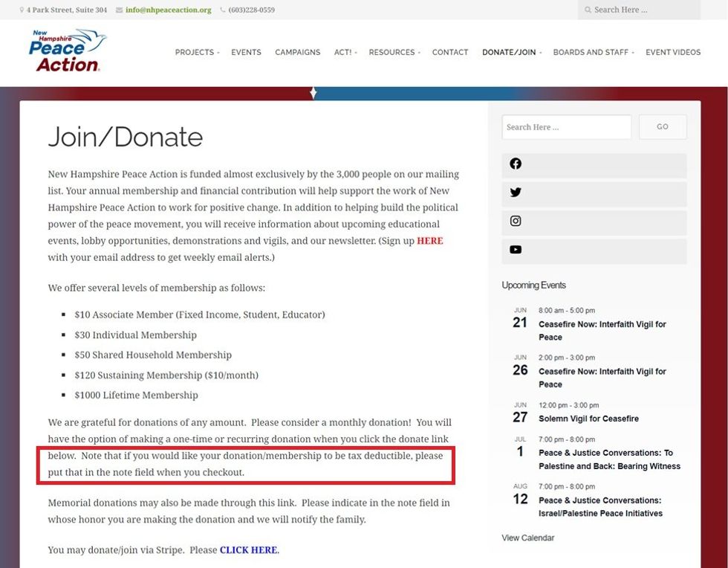Image resolution: width=728 pixels, height=568 pixels.
Task: Open the Facebook social icon link
Action: click(516, 164)
